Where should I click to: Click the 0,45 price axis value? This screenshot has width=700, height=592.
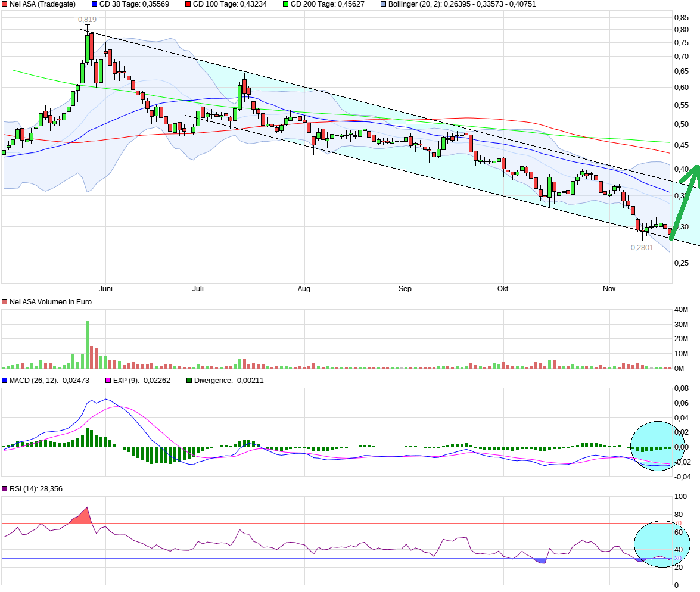coord(682,145)
